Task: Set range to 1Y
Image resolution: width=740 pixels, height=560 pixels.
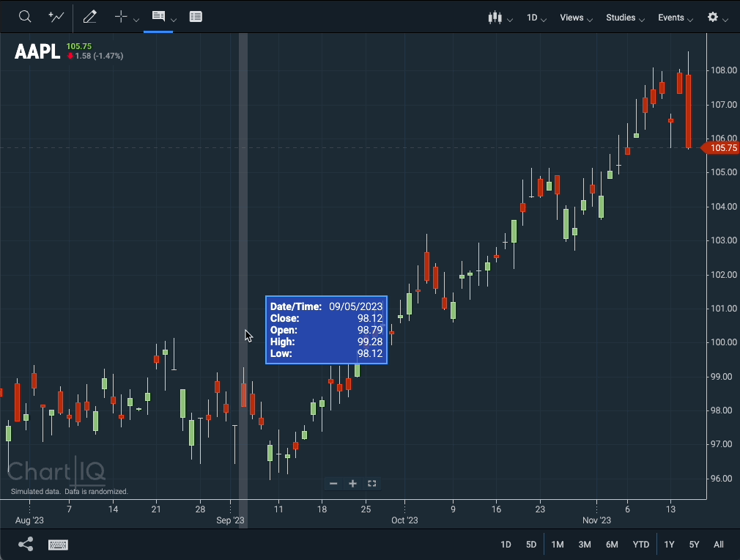Action: pyautogui.click(x=669, y=545)
